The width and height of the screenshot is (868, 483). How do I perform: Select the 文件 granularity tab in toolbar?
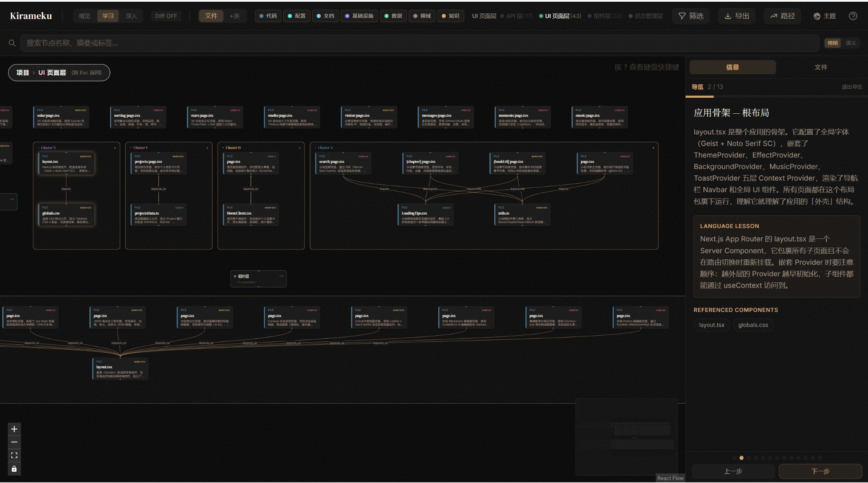click(x=211, y=16)
